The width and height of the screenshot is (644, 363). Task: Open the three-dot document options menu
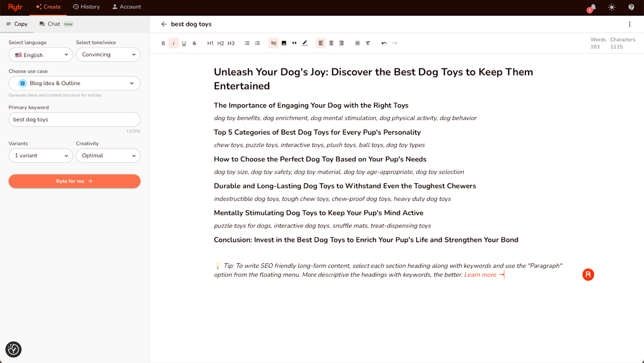click(x=630, y=24)
